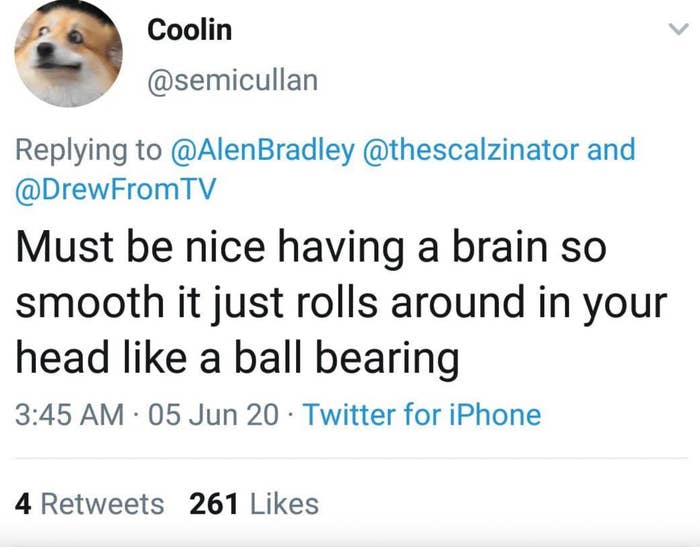The height and width of the screenshot is (547, 700).
Task: Open the Retweets label
Action: click(104, 504)
